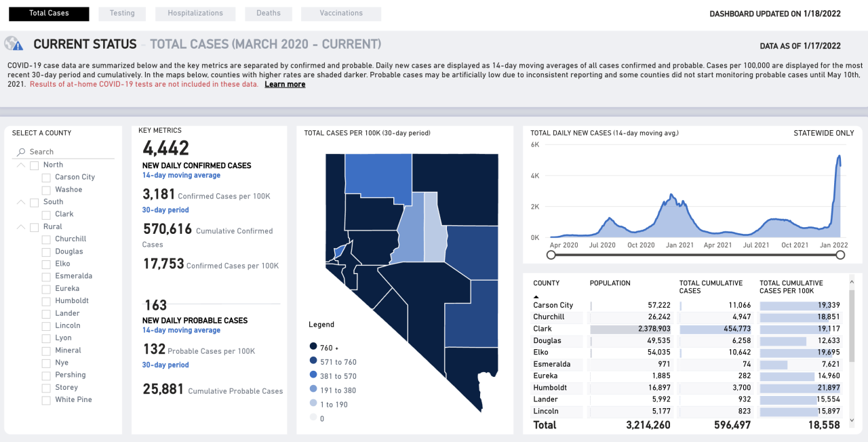The height and width of the screenshot is (442, 868).
Task: Click the 760+ legend dot
Action: pos(313,347)
